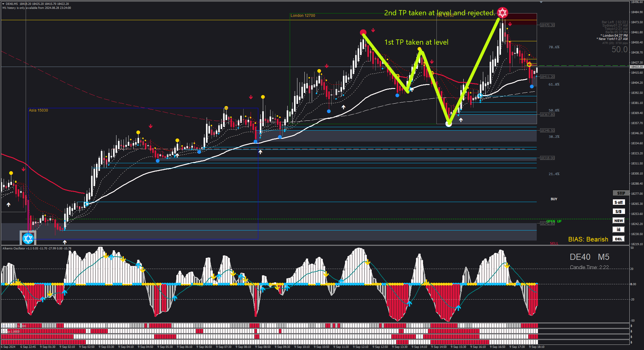
Task: Click the chart shift triangle on the top edge
Action: point(541,2)
